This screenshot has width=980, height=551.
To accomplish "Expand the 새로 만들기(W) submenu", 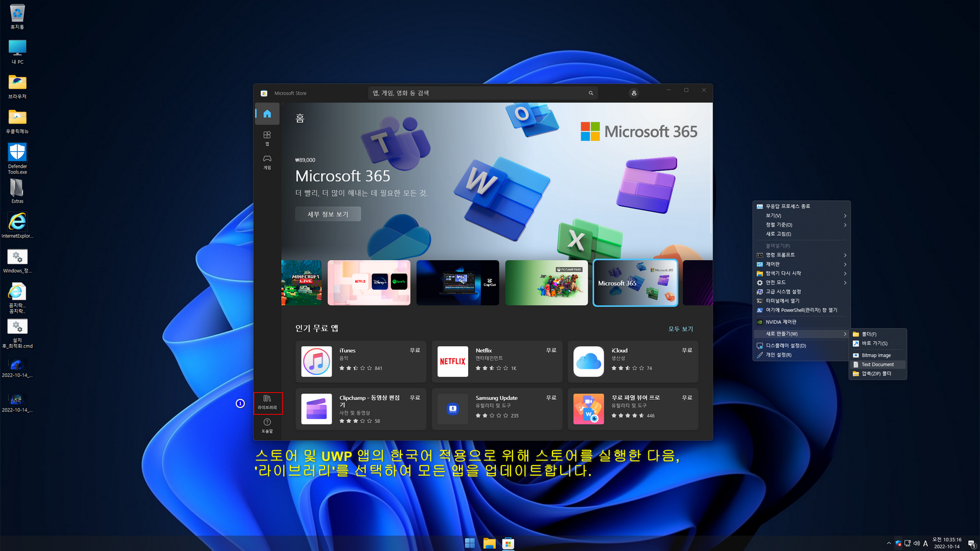I will click(802, 334).
